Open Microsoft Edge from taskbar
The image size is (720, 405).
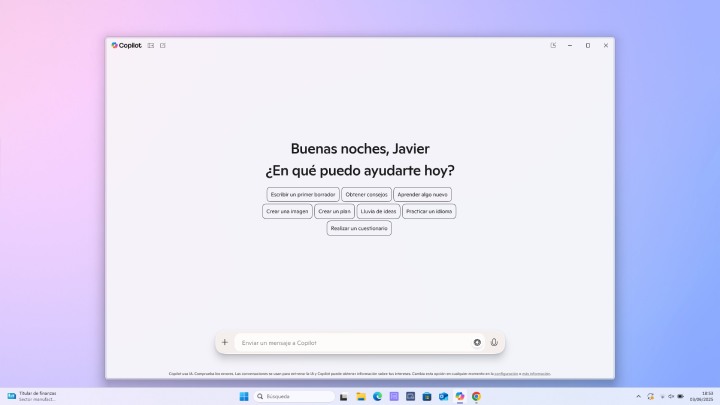point(377,396)
